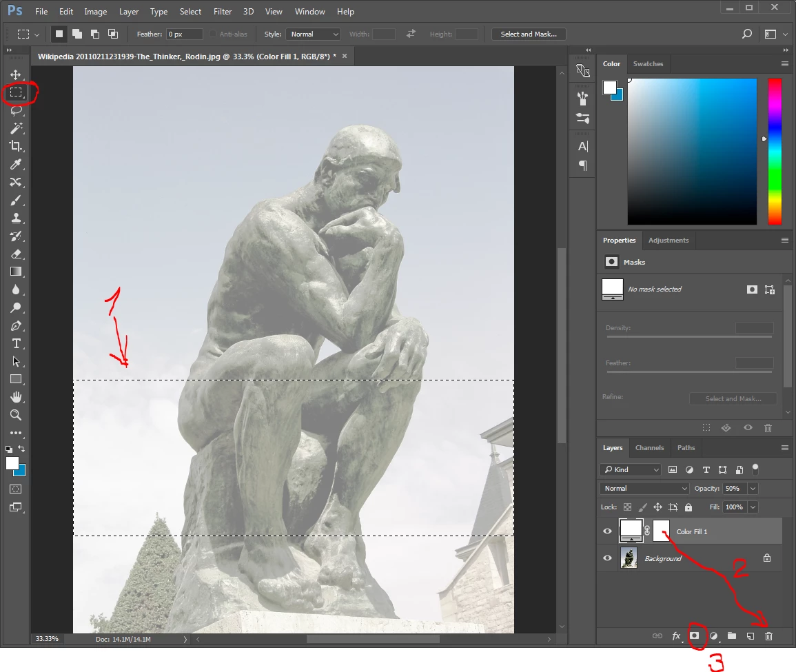This screenshot has width=796, height=672.
Task: Click the Add layer mask icon
Action: pos(695,636)
